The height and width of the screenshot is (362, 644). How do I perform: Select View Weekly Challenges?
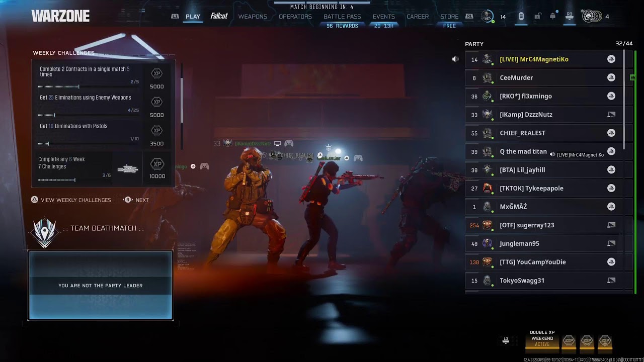(x=71, y=200)
